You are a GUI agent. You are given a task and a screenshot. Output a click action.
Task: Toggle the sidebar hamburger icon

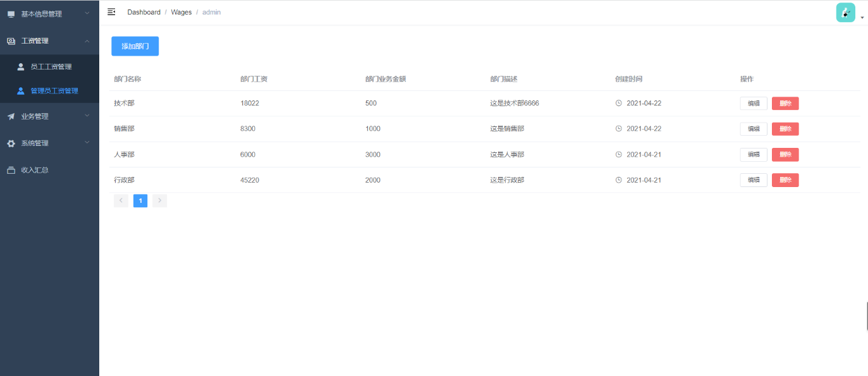[111, 12]
